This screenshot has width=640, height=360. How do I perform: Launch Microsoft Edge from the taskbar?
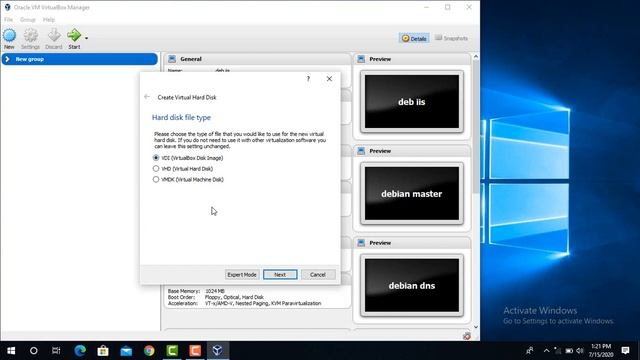[80, 351]
